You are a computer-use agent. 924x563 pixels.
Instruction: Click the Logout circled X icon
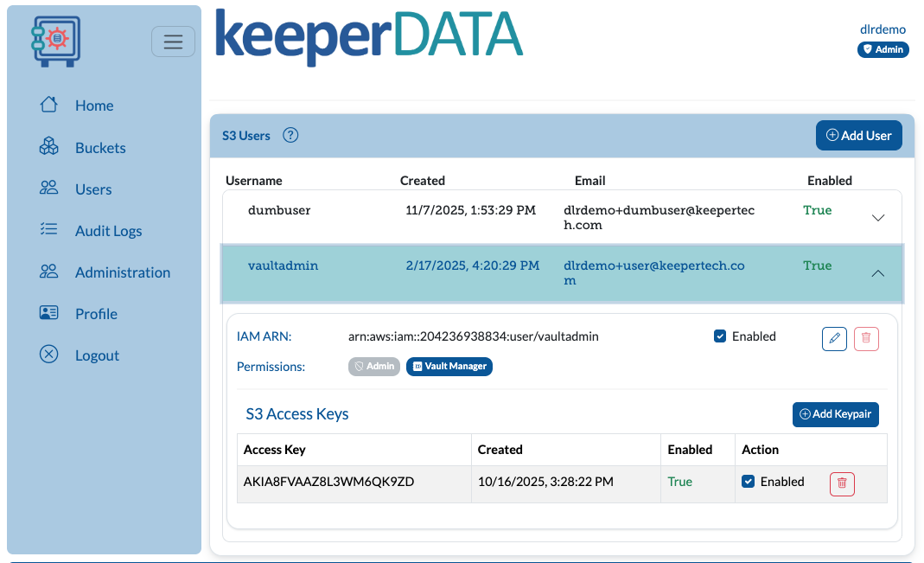(x=49, y=355)
